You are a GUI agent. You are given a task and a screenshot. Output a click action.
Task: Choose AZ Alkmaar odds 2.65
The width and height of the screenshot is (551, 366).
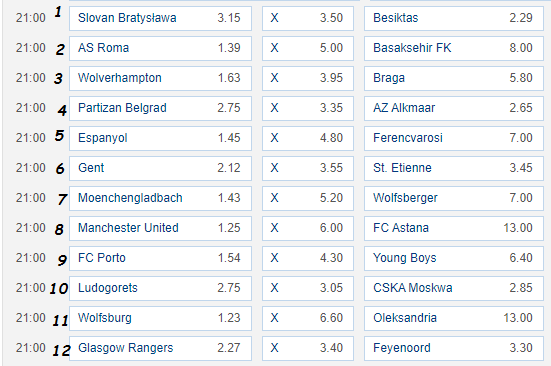click(x=454, y=108)
